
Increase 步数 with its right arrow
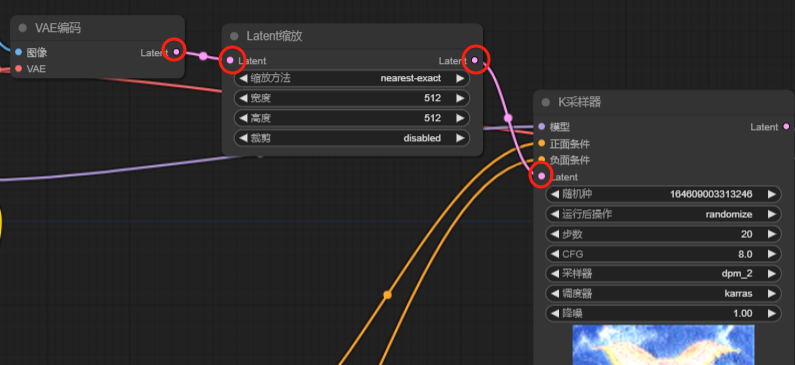[772, 234]
